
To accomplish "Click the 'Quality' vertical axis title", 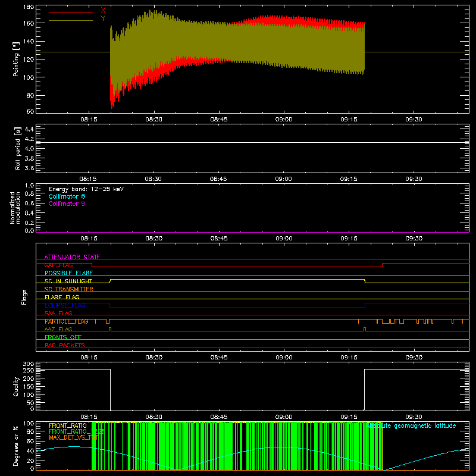I will click(x=16, y=386).
